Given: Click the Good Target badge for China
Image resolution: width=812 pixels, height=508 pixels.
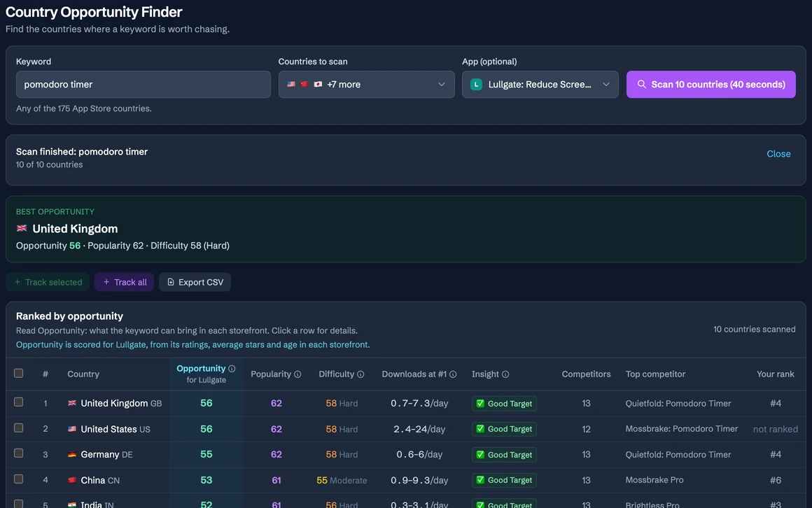Looking at the screenshot, I should pyautogui.click(x=504, y=480).
